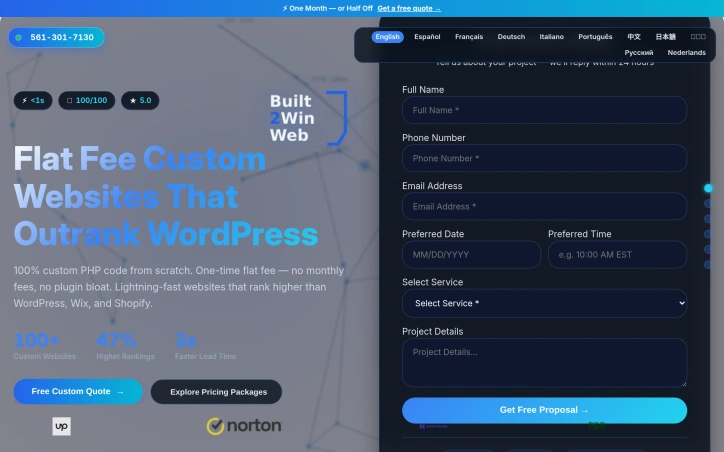
Task: Click the Free Custom Quote button
Action: (x=78, y=392)
